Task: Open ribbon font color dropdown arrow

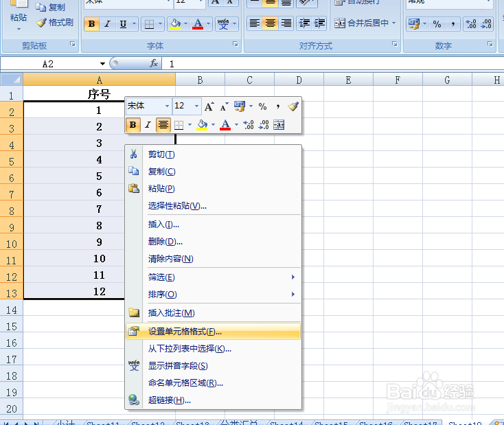Action: coord(209,24)
